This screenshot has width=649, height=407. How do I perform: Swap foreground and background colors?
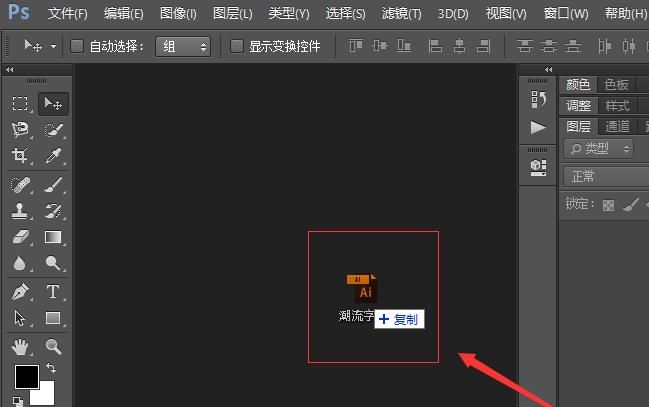click(51, 368)
